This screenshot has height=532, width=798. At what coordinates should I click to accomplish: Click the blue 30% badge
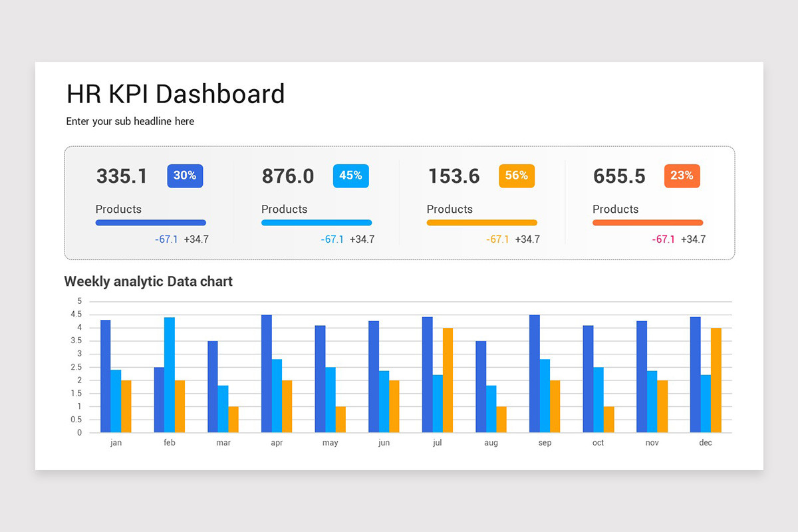(185, 176)
